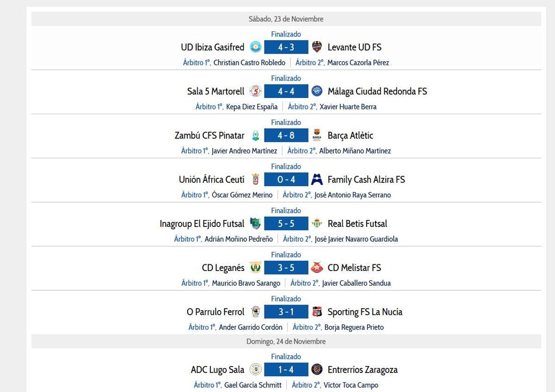Screen dimensions: 555x392
Task: Click the 5 - 5 score button
Action: click(286, 224)
